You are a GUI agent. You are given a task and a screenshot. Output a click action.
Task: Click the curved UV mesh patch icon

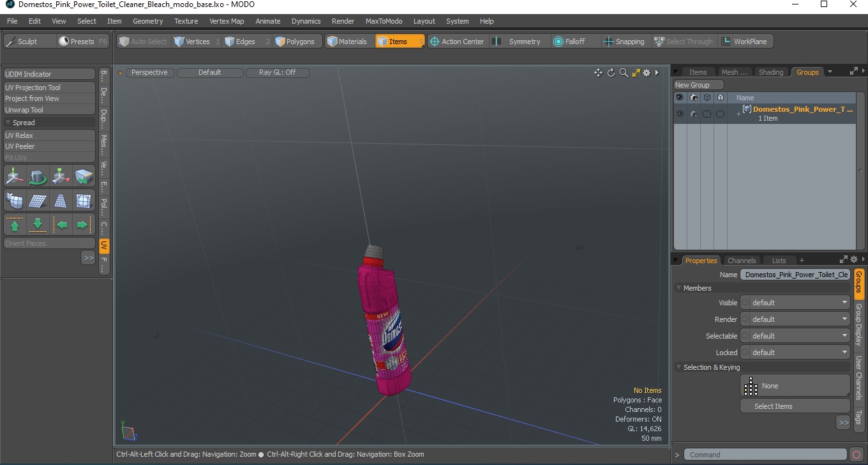15,201
